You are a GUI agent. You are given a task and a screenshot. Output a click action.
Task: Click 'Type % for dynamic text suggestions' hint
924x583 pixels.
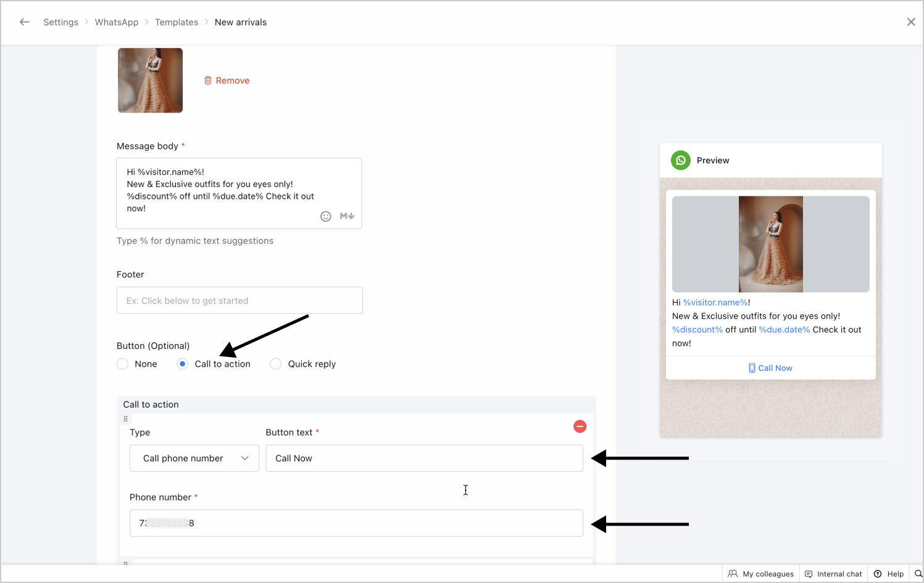(x=195, y=241)
